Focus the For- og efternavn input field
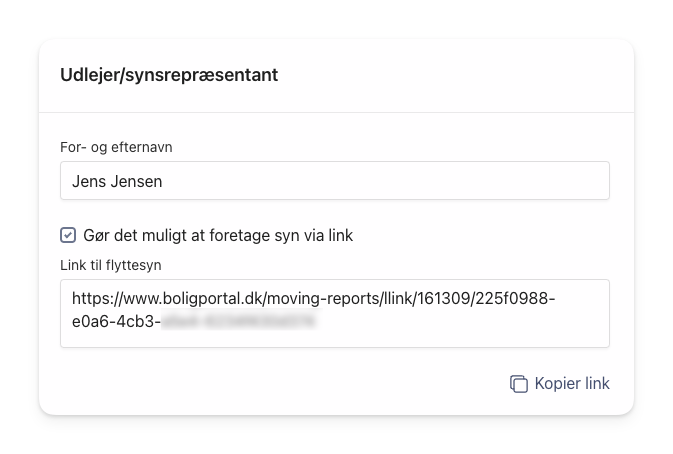Image resolution: width=673 pixels, height=454 pixels. pyautogui.click(x=334, y=181)
